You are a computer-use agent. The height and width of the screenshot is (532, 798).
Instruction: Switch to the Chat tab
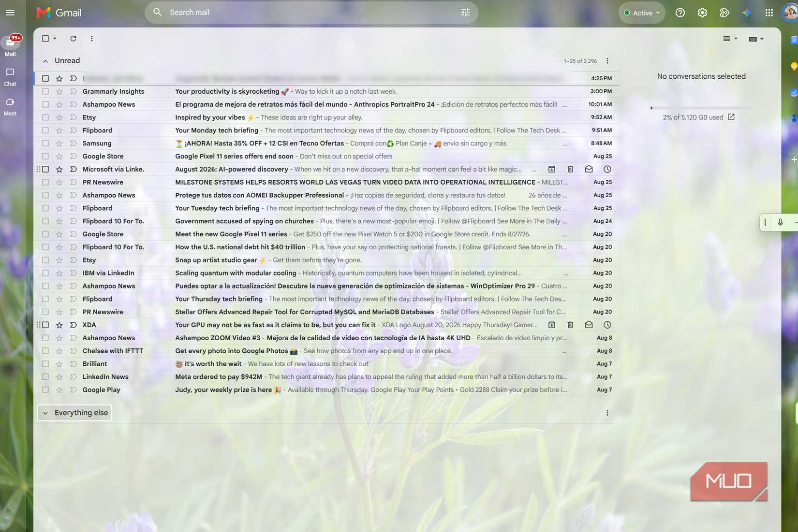pos(10,77)
